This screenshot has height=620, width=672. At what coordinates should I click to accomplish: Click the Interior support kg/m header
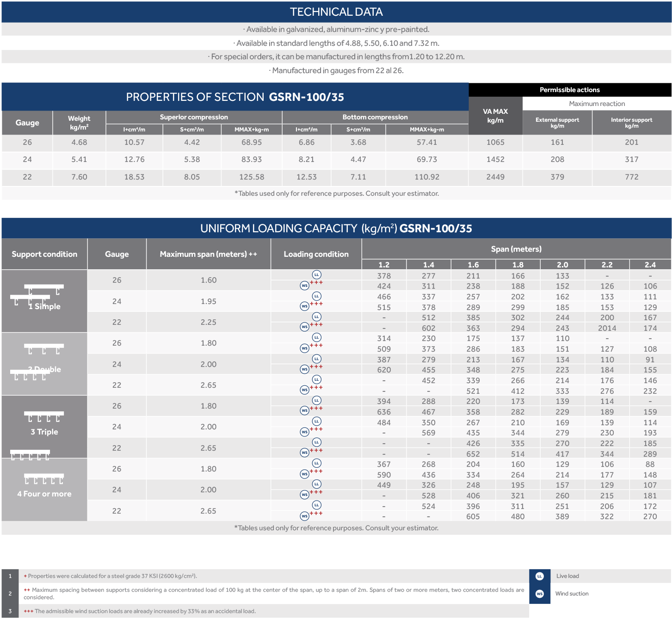[631, 123]
